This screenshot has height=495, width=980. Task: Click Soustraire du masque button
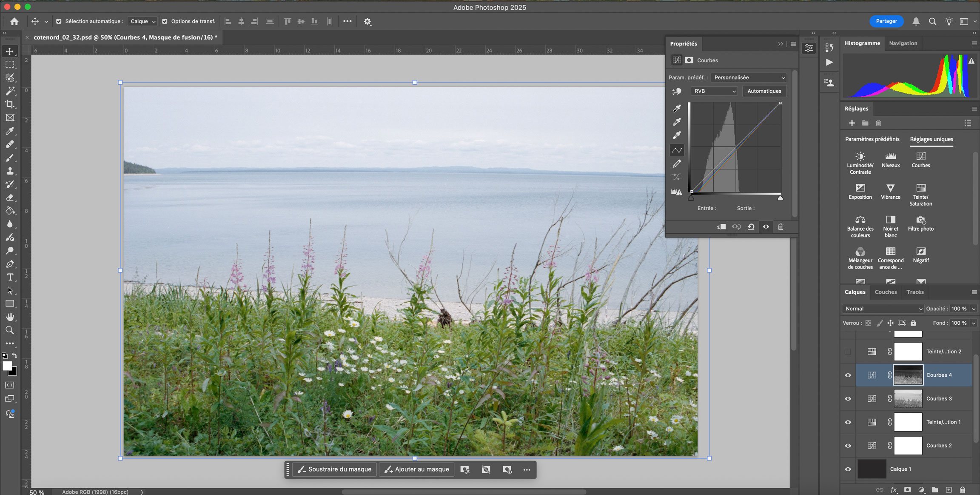pos(334,469)
